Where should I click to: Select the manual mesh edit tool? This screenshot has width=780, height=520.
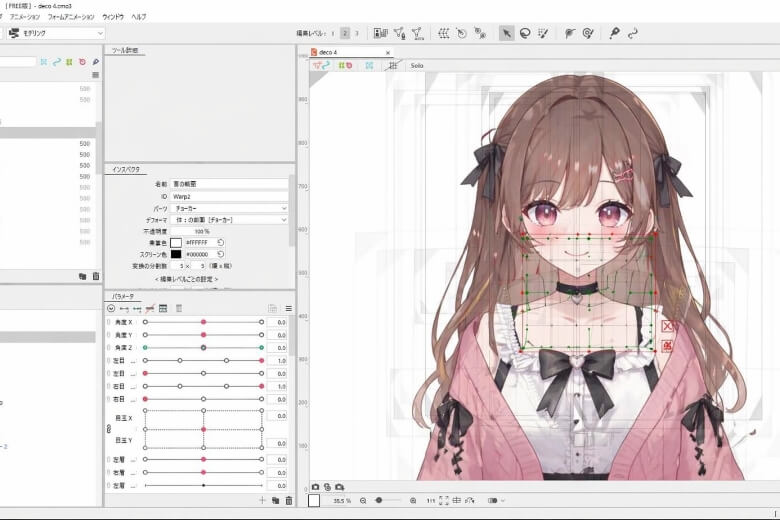click(x=399, y=33)
